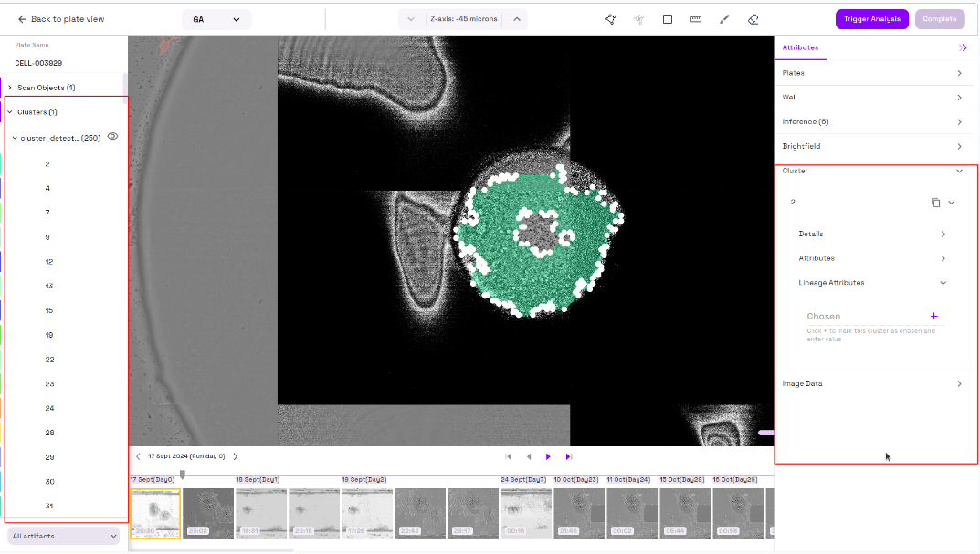Go back to plate view

pos(61,19)
